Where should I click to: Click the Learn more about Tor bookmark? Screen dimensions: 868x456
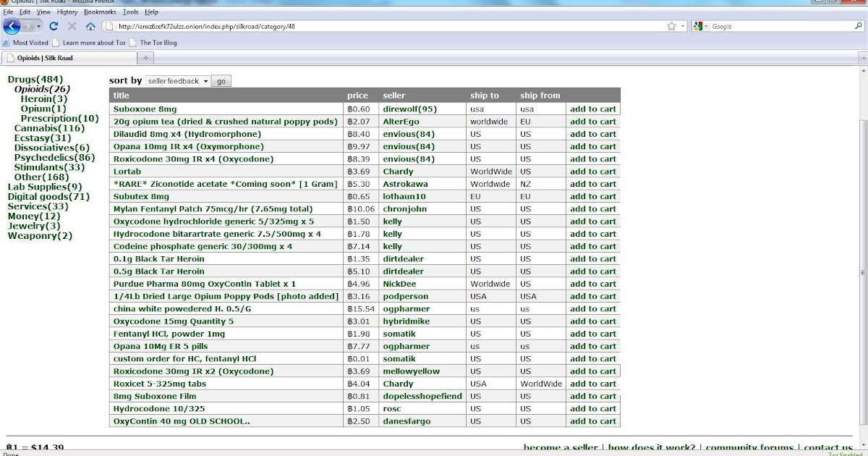90,43
